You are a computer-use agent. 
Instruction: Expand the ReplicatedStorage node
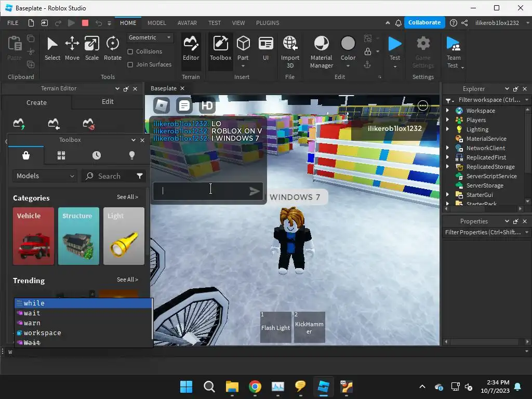point(447,166)
